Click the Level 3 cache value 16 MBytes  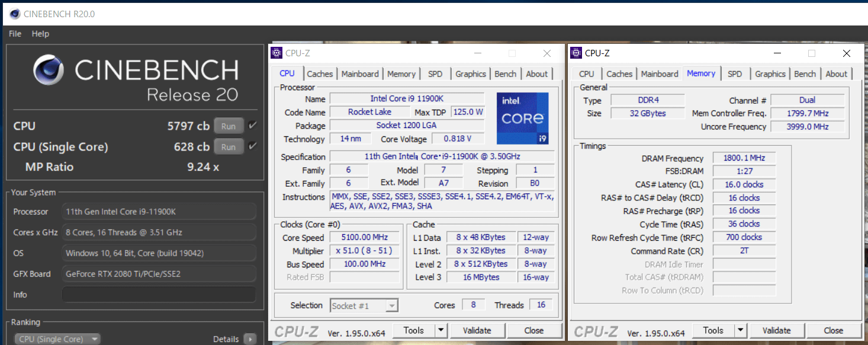point(481,277)
